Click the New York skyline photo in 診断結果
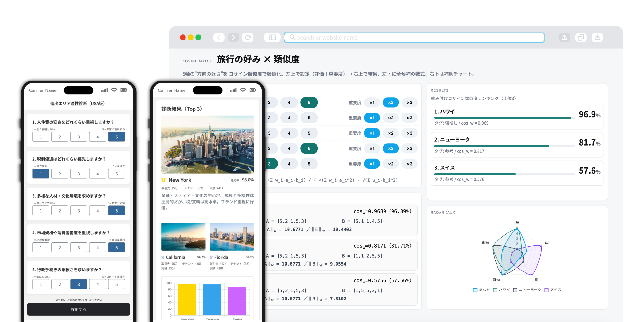 pyautogui.click(x=207, y=145)
